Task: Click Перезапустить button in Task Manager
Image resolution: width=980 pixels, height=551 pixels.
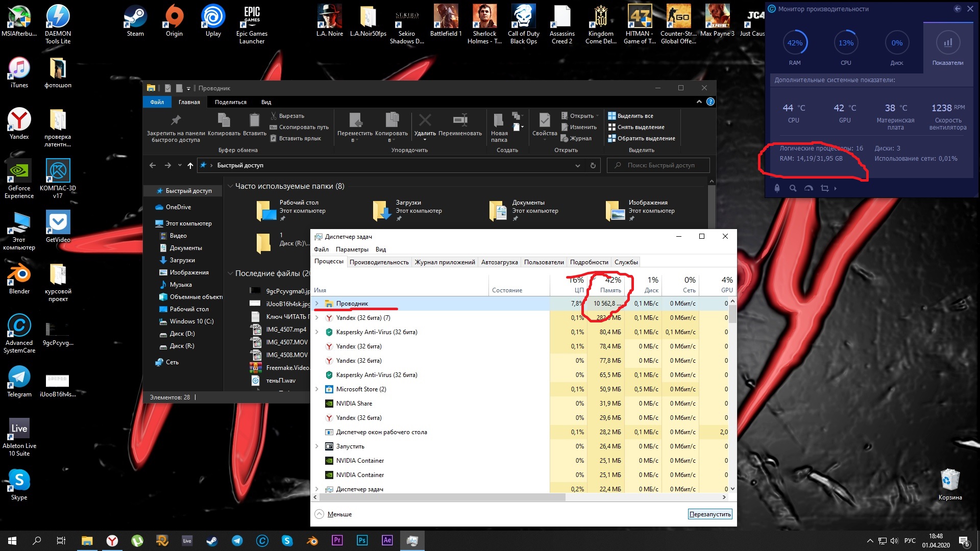Action: (x=710, y=514)
